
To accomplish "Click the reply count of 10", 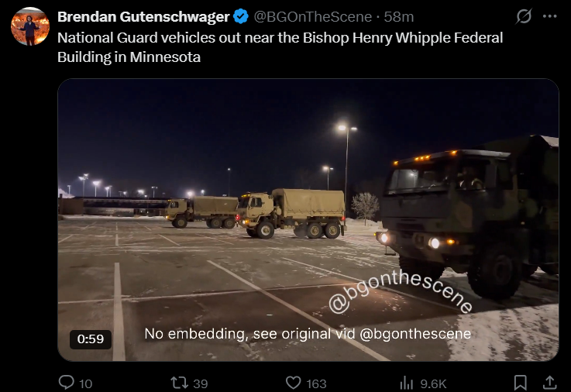I will point(85,383).
